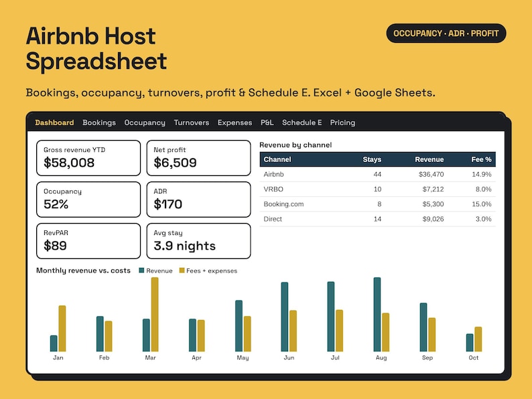Click the $9,026 revenue cell

(x=433, y=219)
